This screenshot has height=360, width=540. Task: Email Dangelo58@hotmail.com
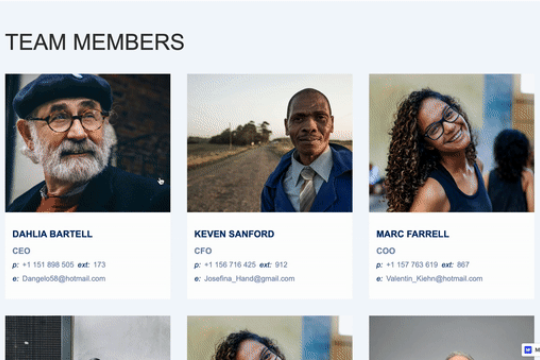coord(64,279)
